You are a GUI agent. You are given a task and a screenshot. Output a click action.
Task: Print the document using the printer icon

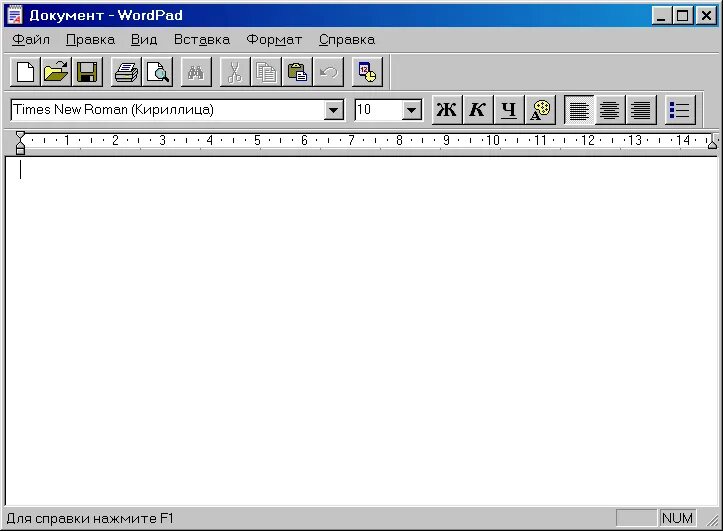coord(126,72)
